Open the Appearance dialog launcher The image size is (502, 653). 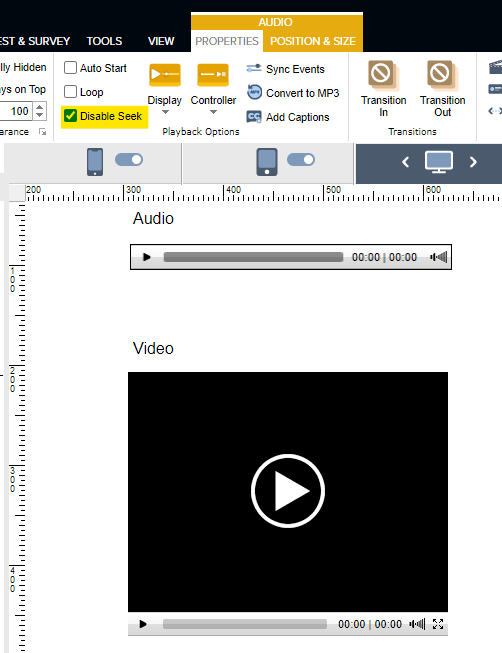coord(42,132)
